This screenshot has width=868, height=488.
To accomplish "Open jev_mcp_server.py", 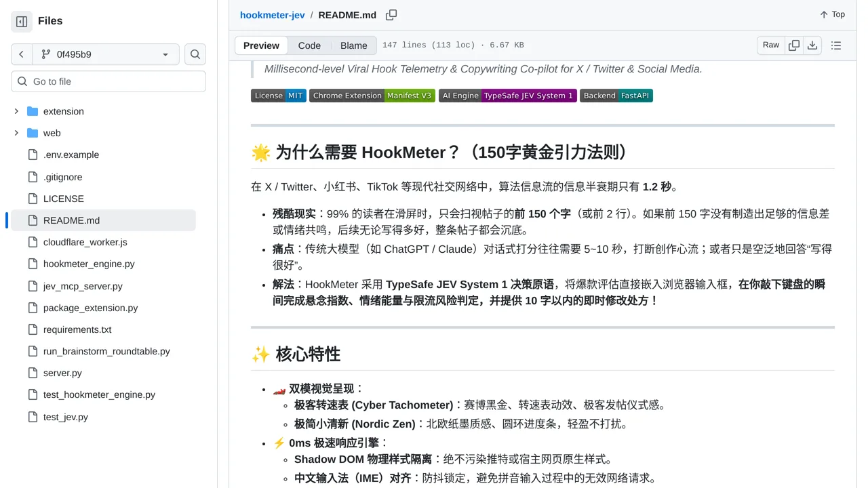I will tap(83, 286).
